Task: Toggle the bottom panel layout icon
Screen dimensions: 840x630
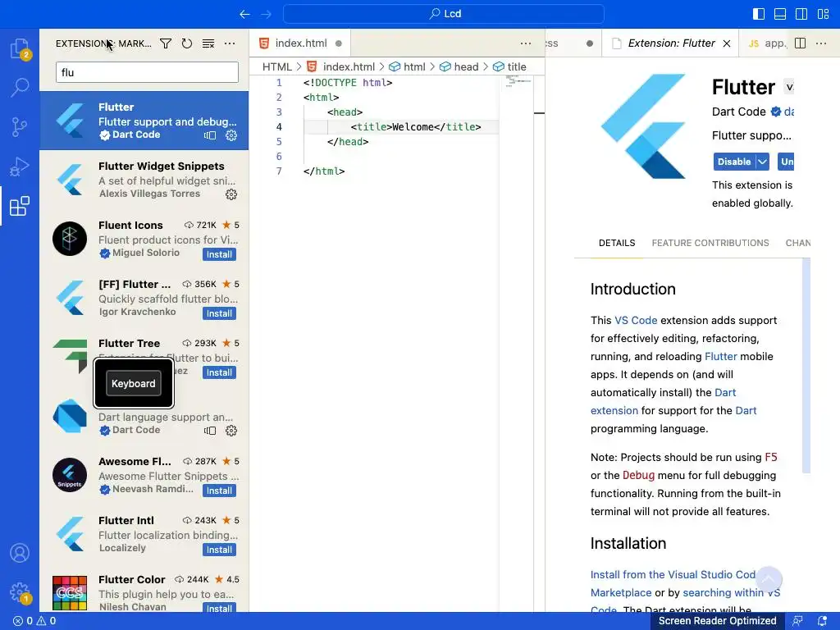Action: point(780,14)
